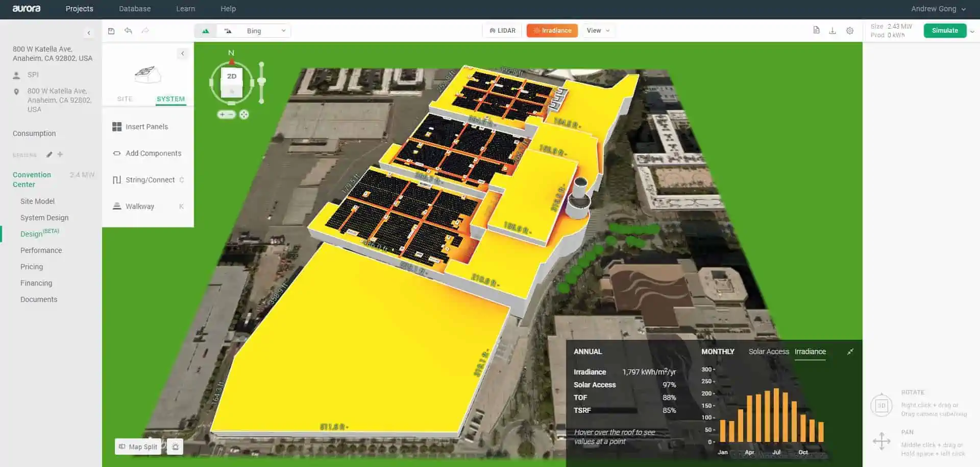Viewport: 980px width, 467px height.
Task: Undo the last action
Action: point(128,31)
